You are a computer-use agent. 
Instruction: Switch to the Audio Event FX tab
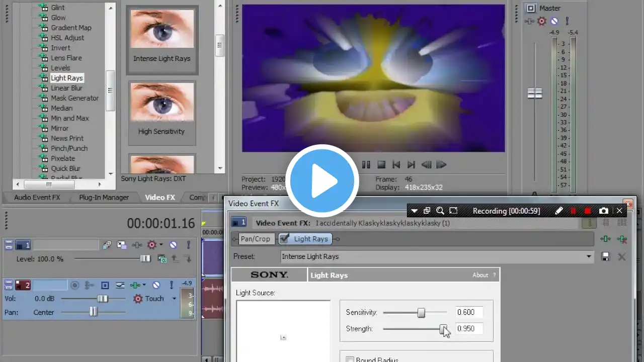pos(37,198)
